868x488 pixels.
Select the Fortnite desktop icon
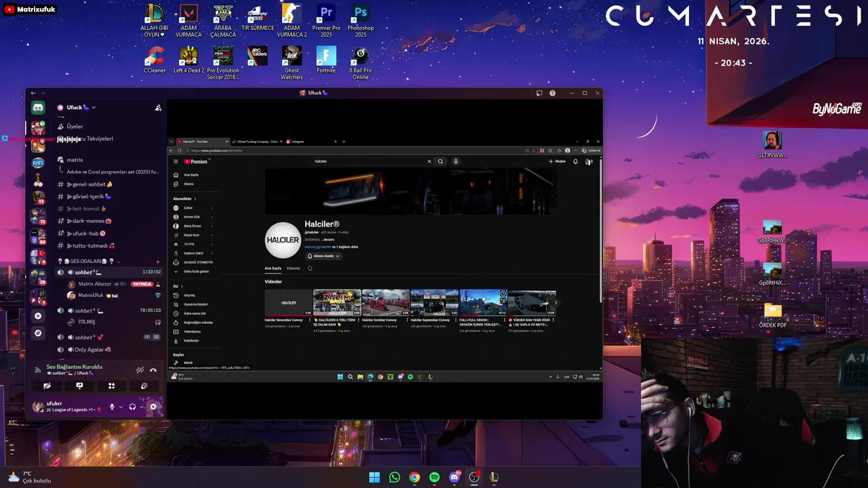click(x=326, y=60)
